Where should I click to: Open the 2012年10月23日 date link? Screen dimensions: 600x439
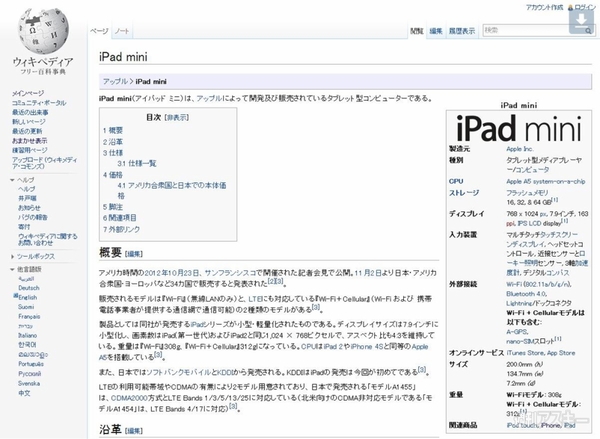tap(172, 273)
